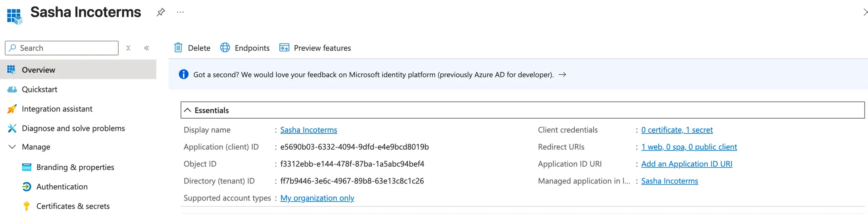Follow the feedback banner arrow
Viewport: 868px width, 214px height.
click(x=562, y=75)
